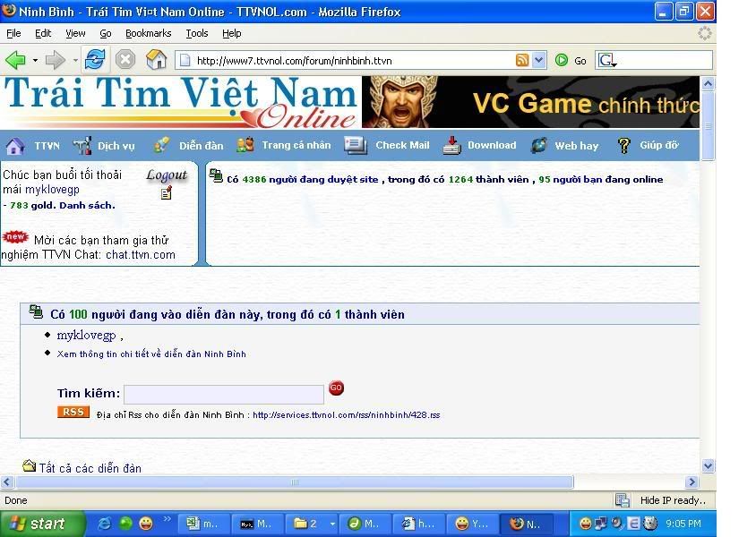Expand hidden quick launch items chevron
The height and width of the screenshot is (537, 756).
[168, 519]
